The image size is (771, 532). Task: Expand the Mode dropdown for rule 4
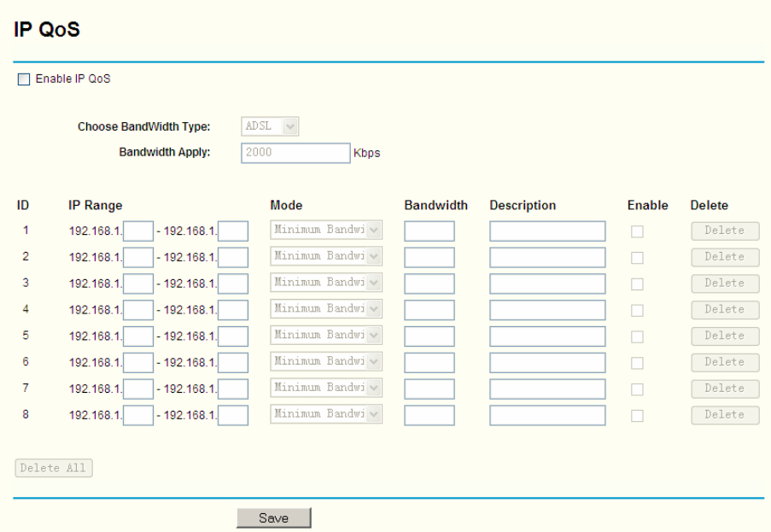(x=326, y=309)
